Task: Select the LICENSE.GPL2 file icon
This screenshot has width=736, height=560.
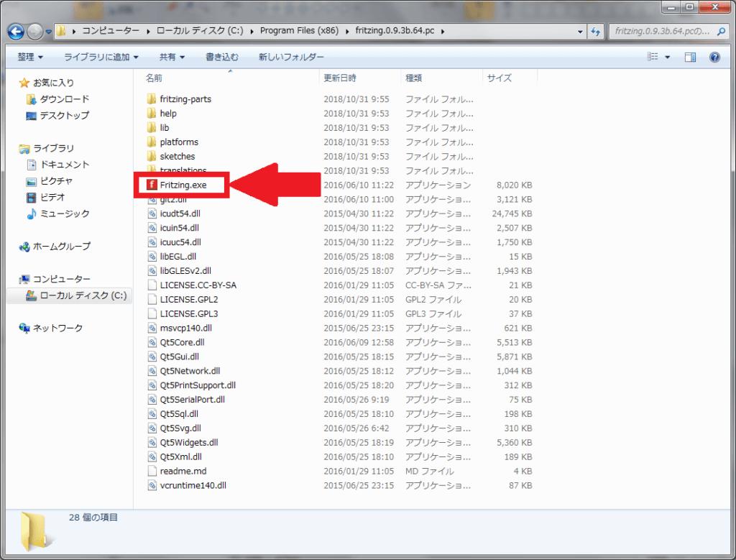Action: pyautogui.click(x=152, y=300)
